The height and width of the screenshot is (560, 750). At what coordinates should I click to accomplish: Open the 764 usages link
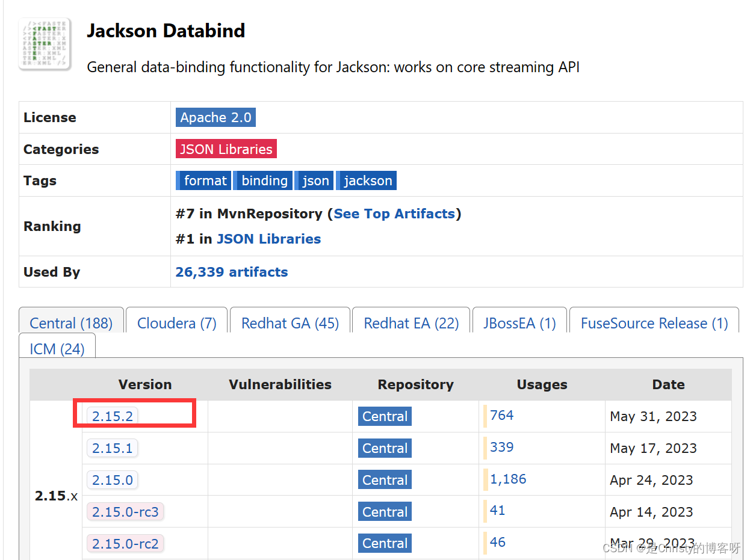pyautogui.click(x=501, y=415)
